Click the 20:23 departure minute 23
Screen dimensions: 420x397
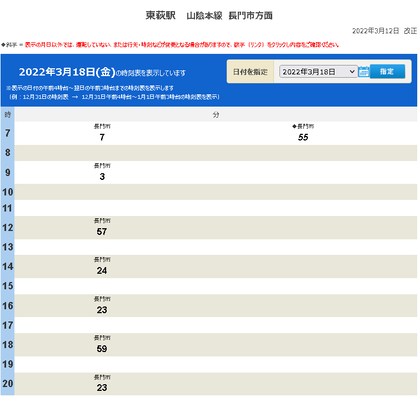pyautogui.click(x=102, y=388)
